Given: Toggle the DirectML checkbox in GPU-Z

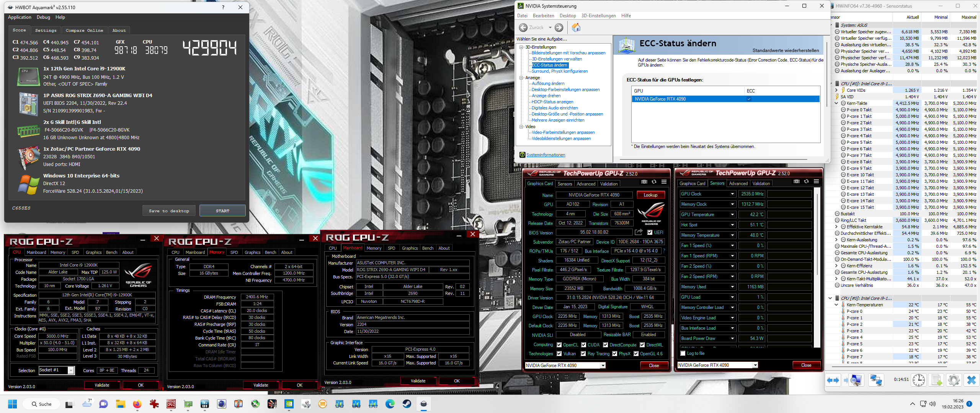Looking at the screenshot, I should [642, 345].
